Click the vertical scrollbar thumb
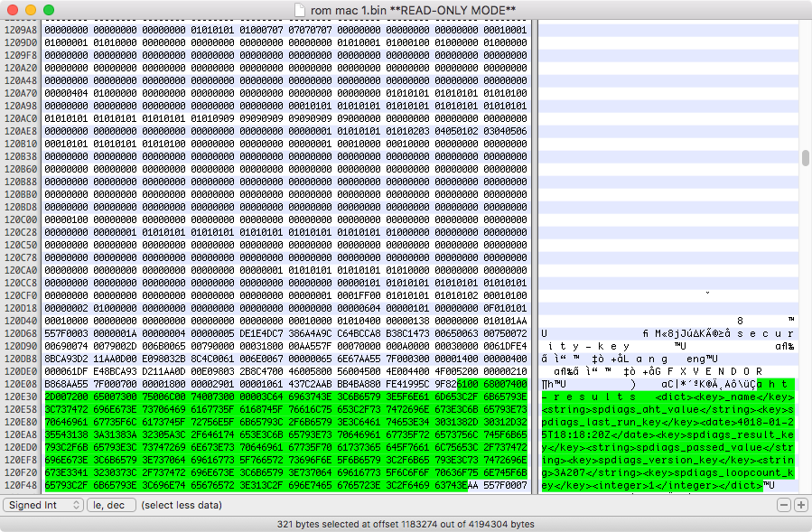This screenshot has height=532, width=812. (x=806, y=158)
